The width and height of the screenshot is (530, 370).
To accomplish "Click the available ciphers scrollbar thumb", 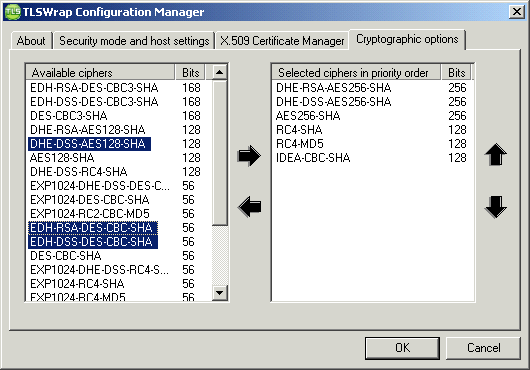I will pos(220,152).
